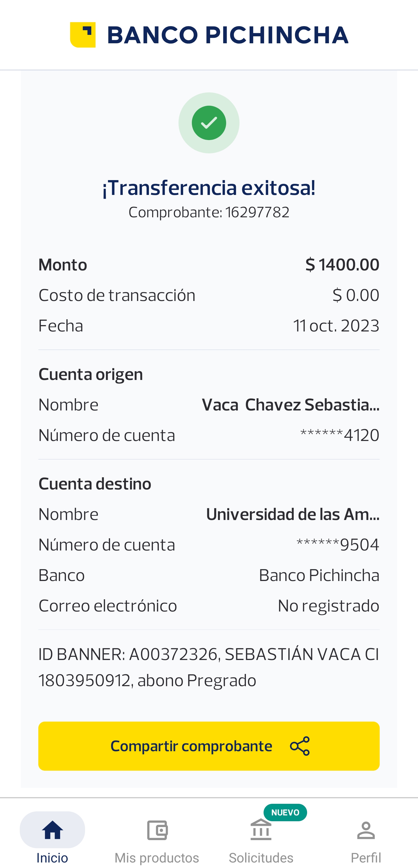This screenshot has width=418, height=868.
Task: Tap the origin account number ending 4120
Action: [x=340, y=435]
